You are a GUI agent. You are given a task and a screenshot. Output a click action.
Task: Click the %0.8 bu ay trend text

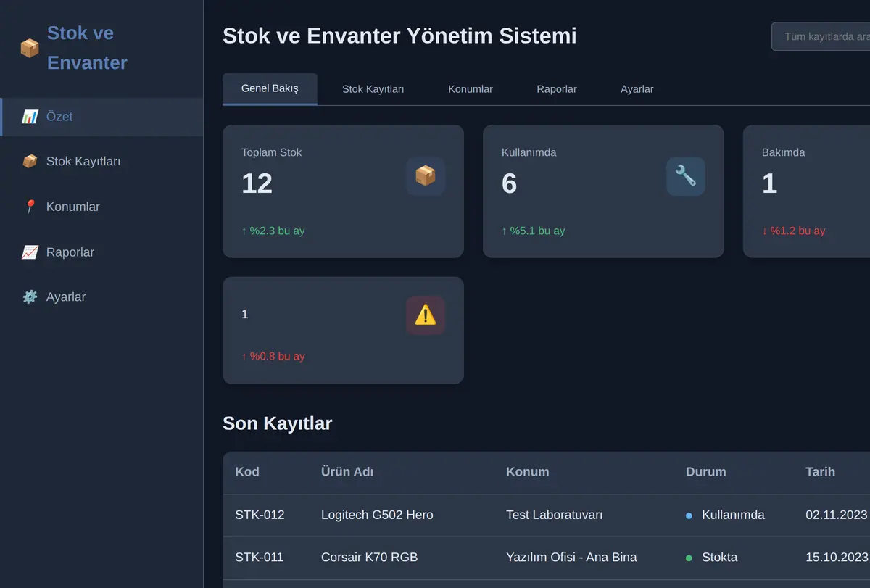[x=273, y=357]
